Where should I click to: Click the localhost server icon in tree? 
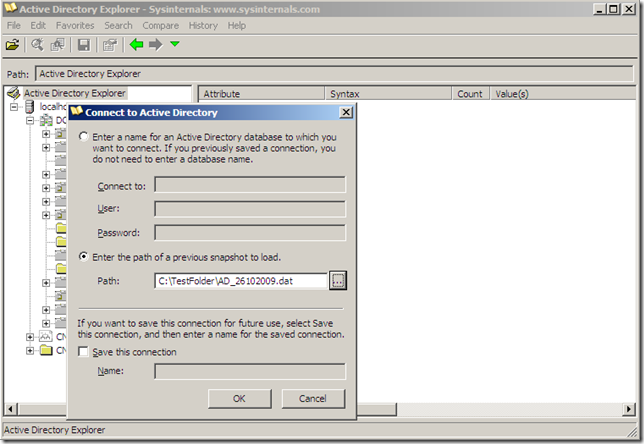[29, 107]
